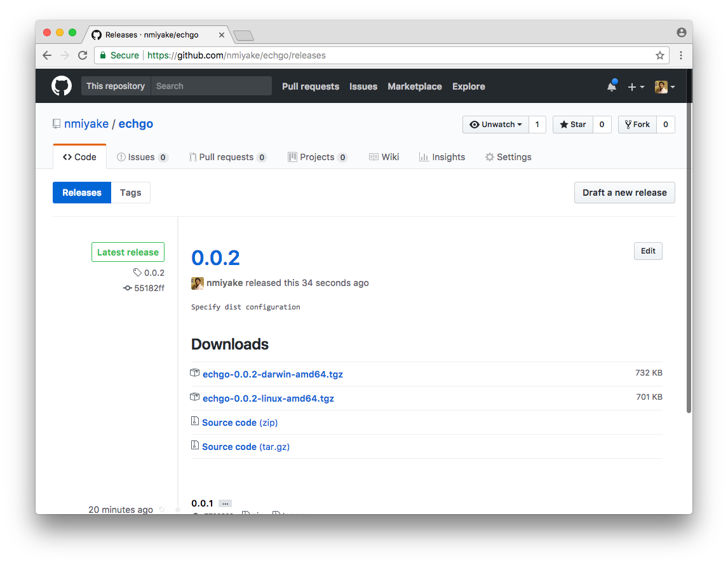Open a new browser tab
This screenshot has width=728, height=565.
tap(243, 36)
